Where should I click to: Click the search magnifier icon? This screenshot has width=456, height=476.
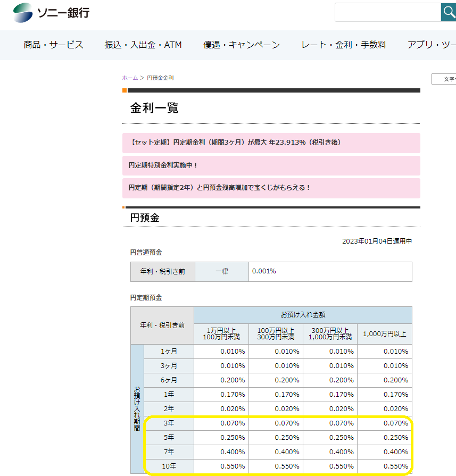449,12
